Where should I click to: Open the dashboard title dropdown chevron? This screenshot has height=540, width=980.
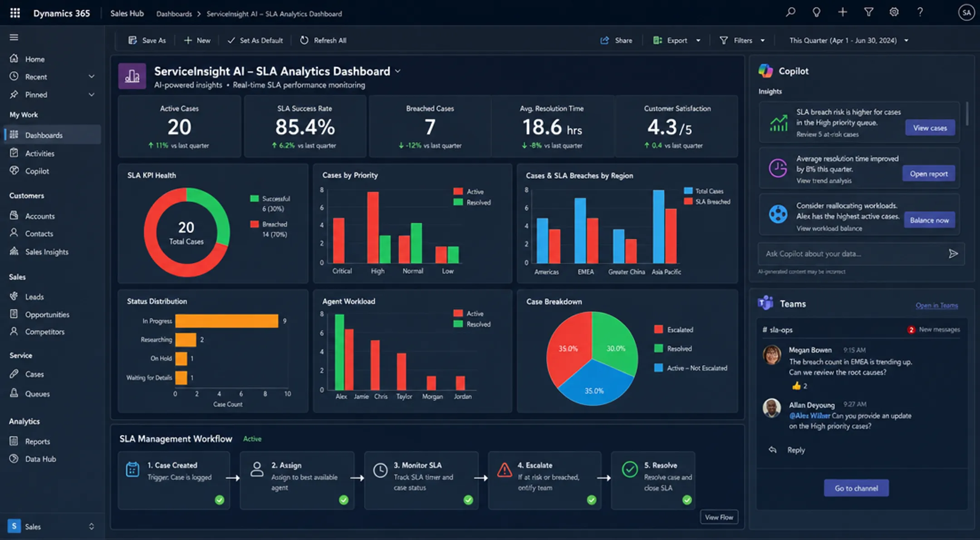tap(398, 71)
